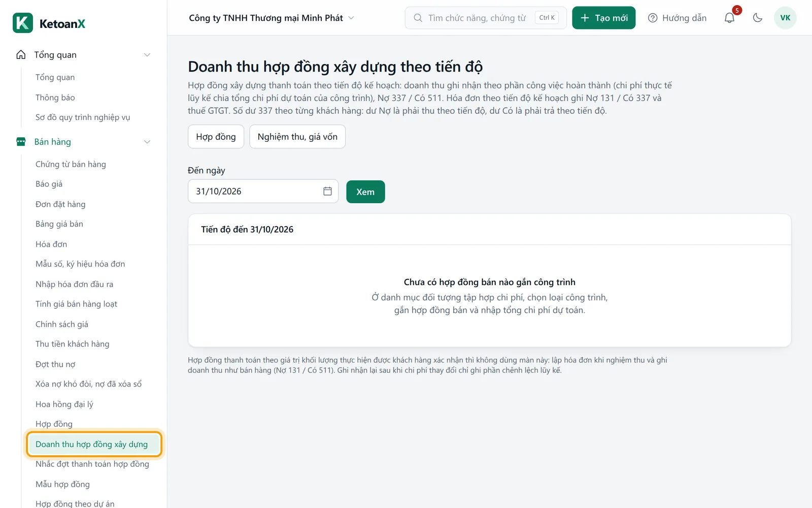
Task: Go to Chứng từ bán hàng
Action: pos(71,164)
